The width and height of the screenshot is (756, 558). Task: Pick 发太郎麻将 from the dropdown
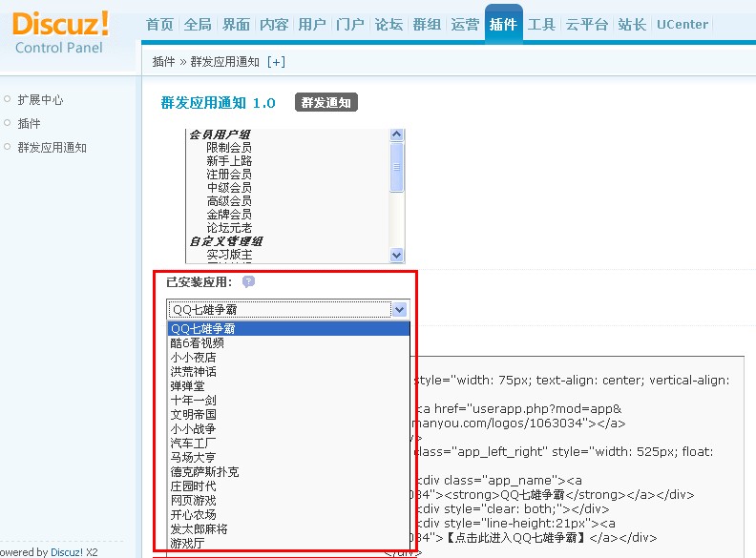tap(288, 529)
